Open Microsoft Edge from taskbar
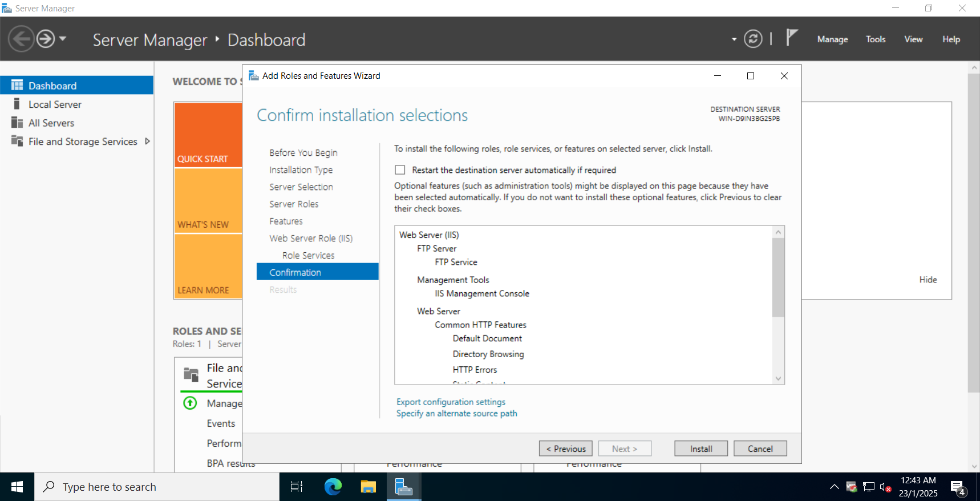The width and height of the screenshot is (980, 501). pyautogui.click(x=333, y=487)
